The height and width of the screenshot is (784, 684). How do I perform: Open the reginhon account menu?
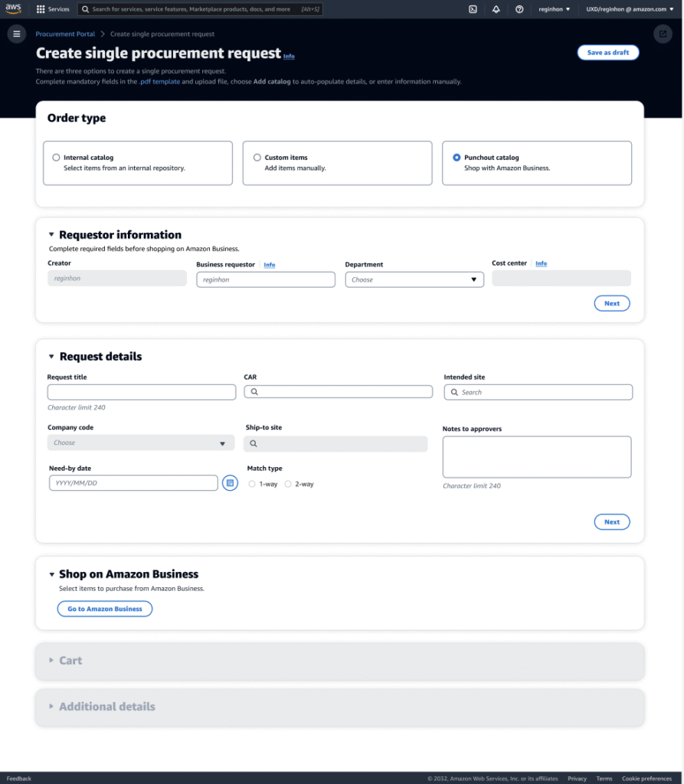tap(555, 9)
